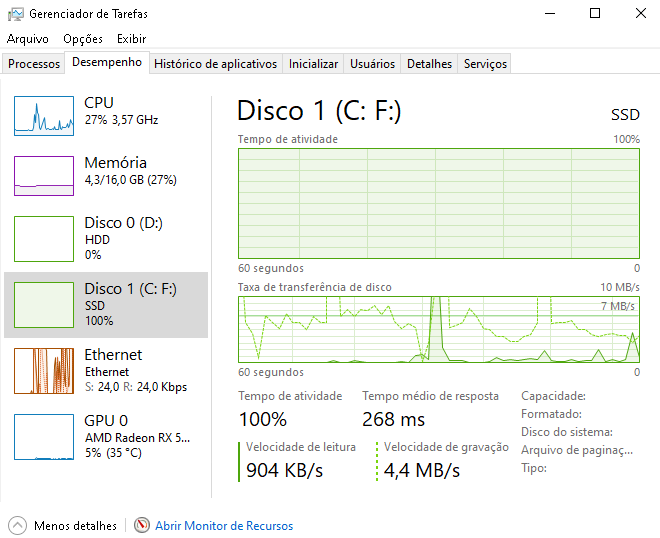Select the CPU usage graph thumbnail
This screenshot has height=538, width=660.
[44, 116]
